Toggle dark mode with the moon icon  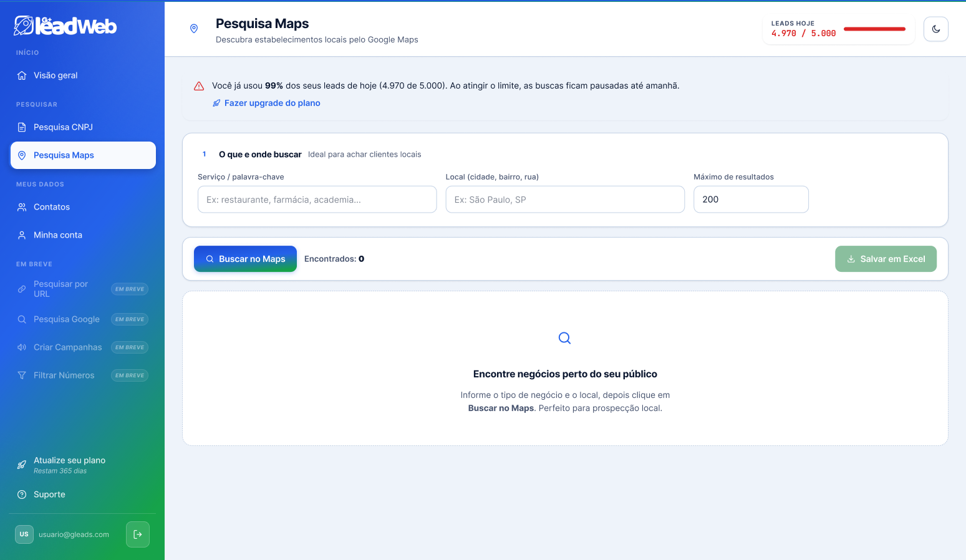pos(935,29)
